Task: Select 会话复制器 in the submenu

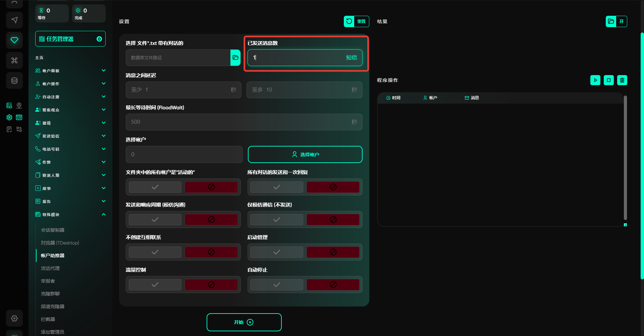Action: pos(53,230)
